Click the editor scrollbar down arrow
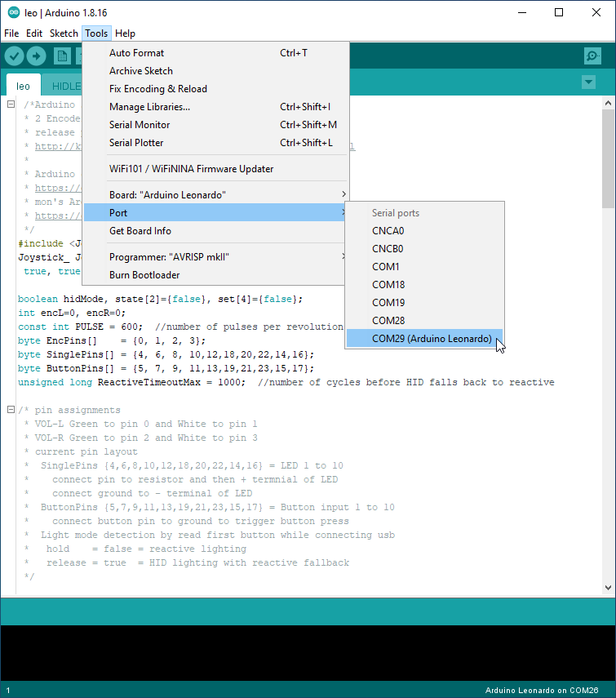Viewport: 616px width, 698px height. pyautogui.click(x=608, y=588)
